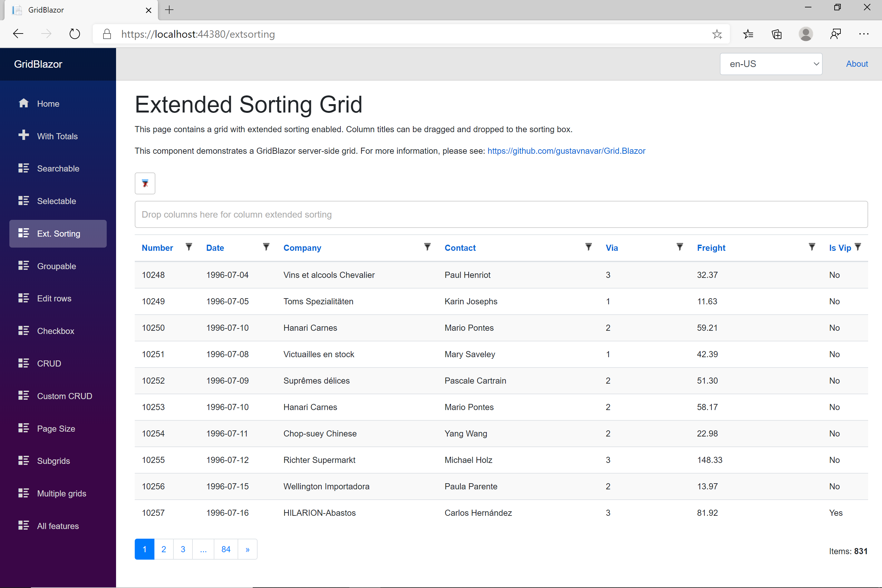882x588 pixels.
Task: Click the clear filter toolbar icon
Action: (145, 183)
